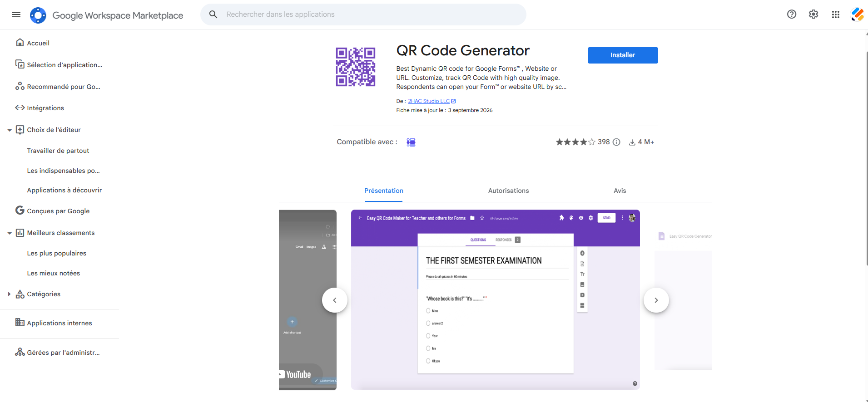Show the previous carousel screenshot
The image size is (868, 402).
tap(335, 300)
